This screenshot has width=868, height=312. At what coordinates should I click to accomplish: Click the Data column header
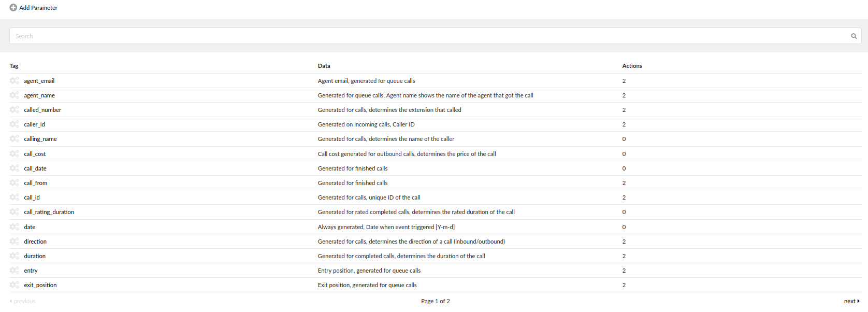324,66
